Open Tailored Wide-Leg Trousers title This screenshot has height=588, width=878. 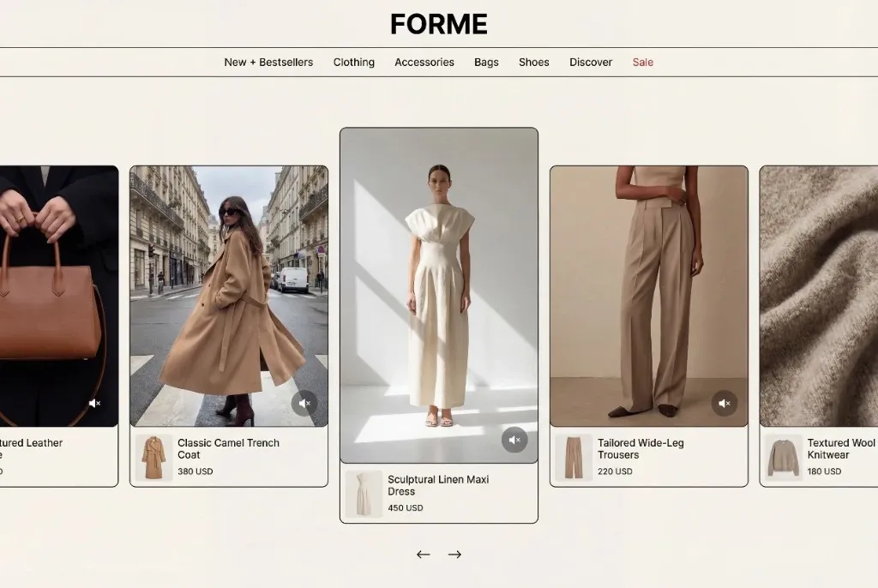click(640, 448)
